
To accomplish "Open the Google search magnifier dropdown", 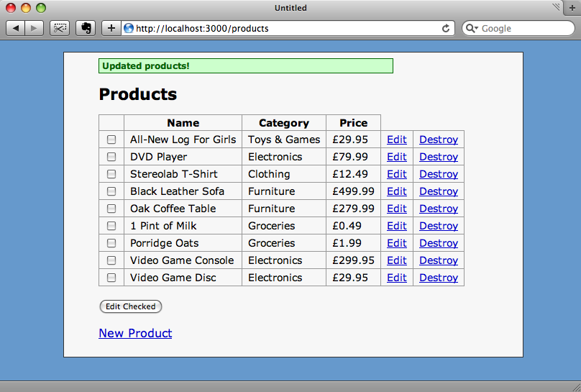I will tap(472, 28).
